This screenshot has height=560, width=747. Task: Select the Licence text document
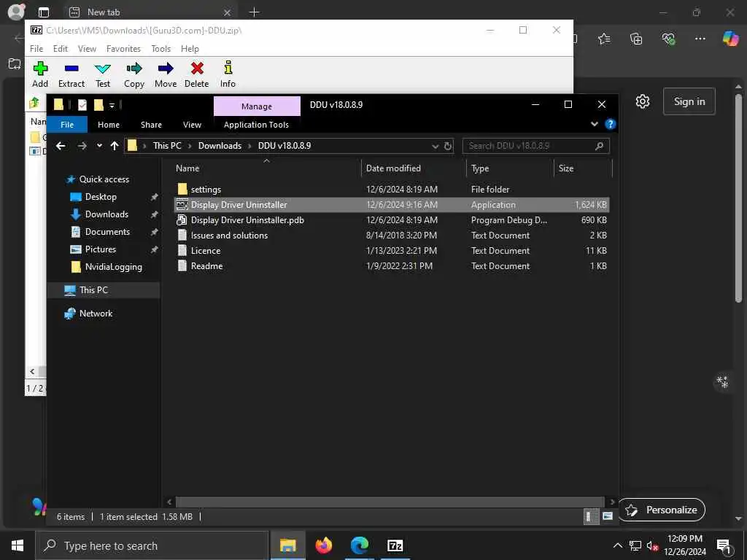(x=206, y=251)
